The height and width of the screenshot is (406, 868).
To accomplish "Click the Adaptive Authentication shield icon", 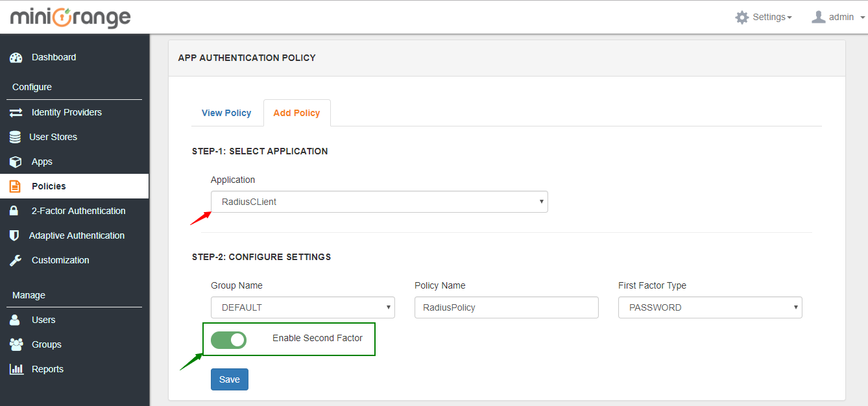I will pyautogui.click(x=15, y=236).
